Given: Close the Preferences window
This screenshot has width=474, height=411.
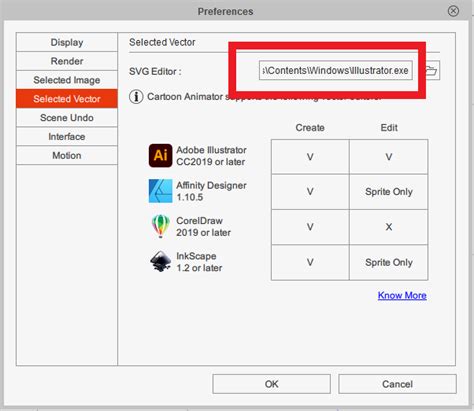Looking at the screenshot, I should pos(453,11).
